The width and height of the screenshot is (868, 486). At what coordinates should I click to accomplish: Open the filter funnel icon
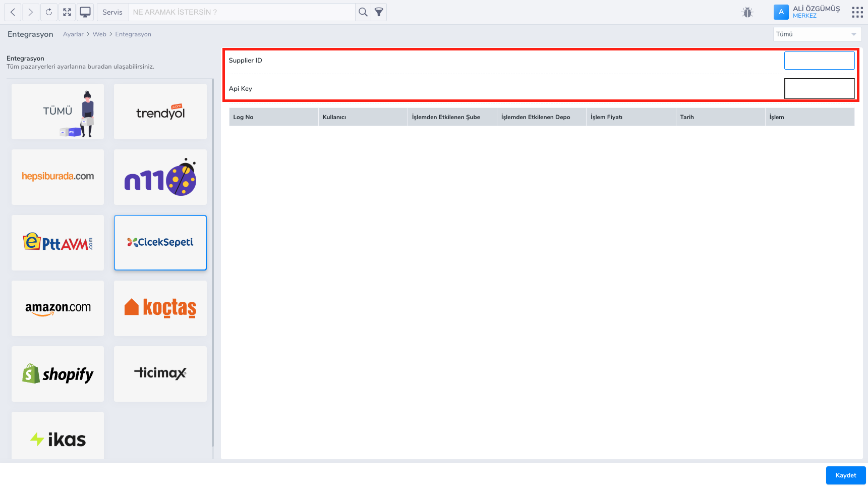379,12
